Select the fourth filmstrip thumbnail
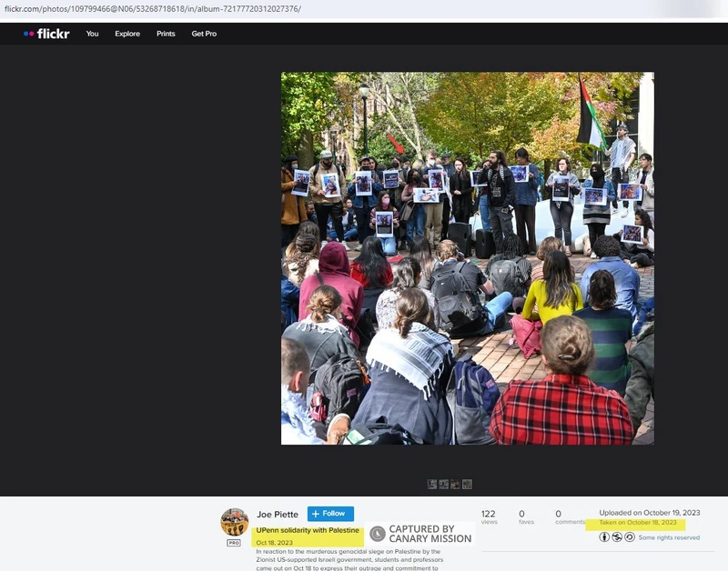The image size is (728, 571). coord(467,485)
